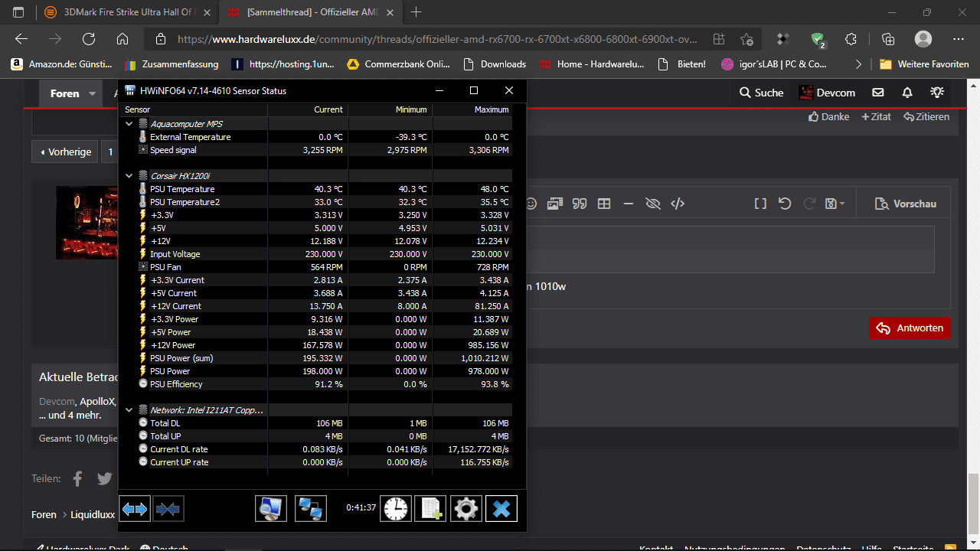This screenshot has width=980, height=551.
Task: Click the Antworten reply button
Action: [910, 328]
